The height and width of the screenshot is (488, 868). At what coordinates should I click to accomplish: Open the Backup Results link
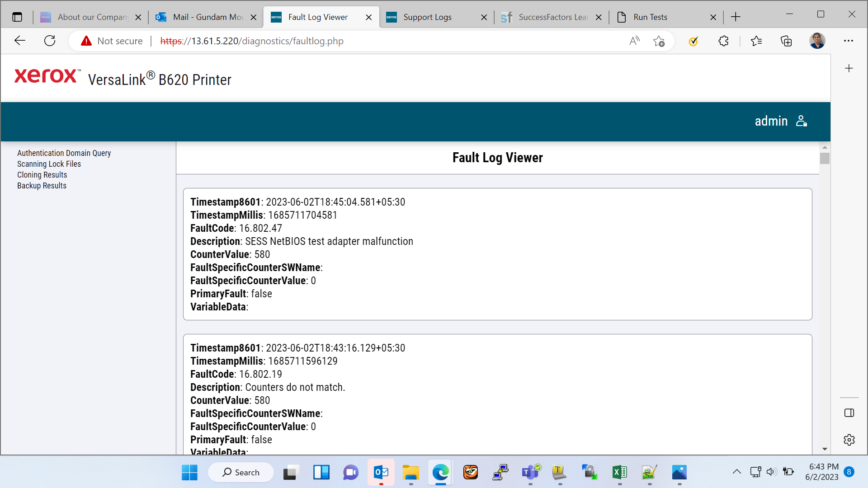42,186
